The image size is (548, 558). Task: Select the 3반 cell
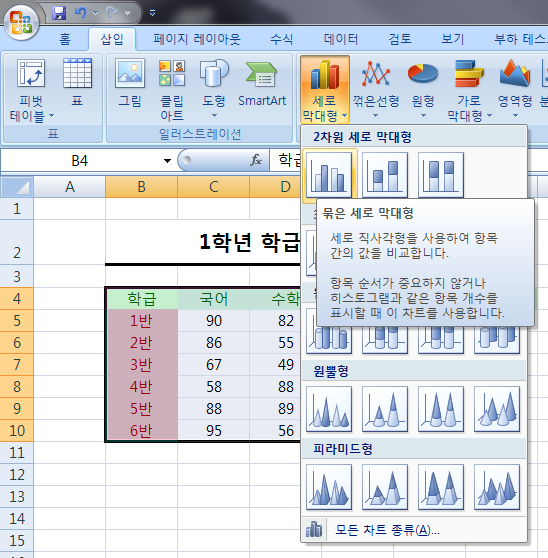[142, 365]
